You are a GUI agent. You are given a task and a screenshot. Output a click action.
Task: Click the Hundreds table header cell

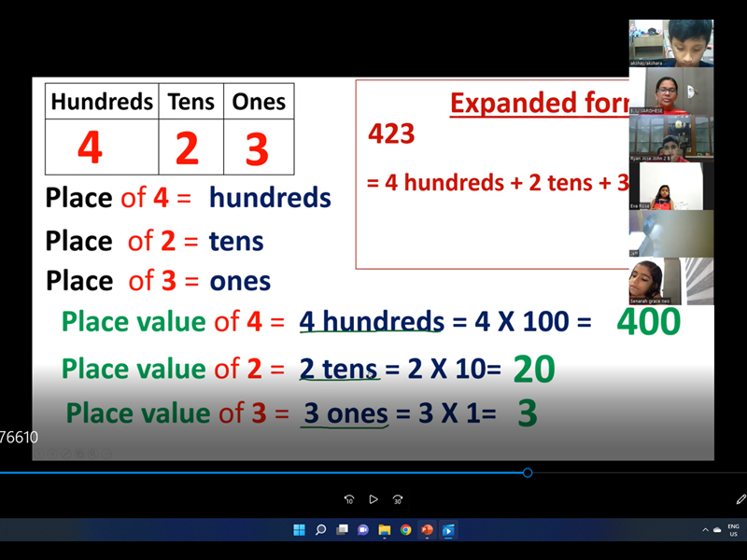(x=102, y=102)
